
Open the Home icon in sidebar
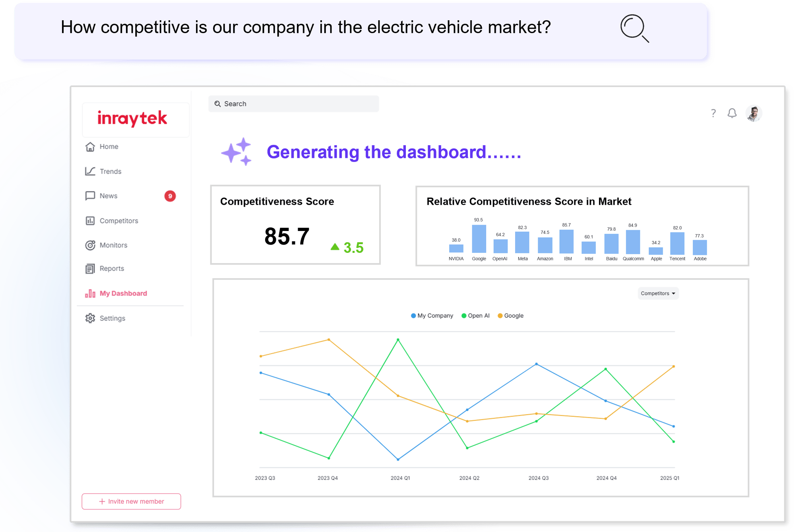click(x=90, y=147)
